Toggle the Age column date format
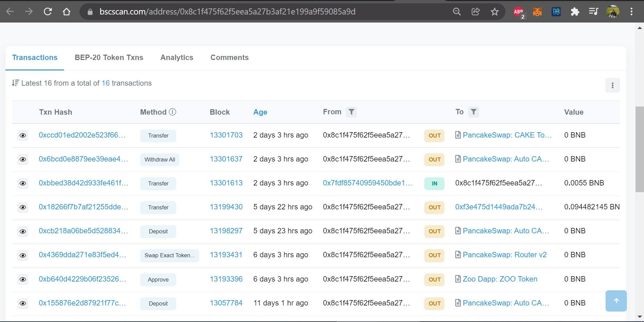 pos(260,112)
